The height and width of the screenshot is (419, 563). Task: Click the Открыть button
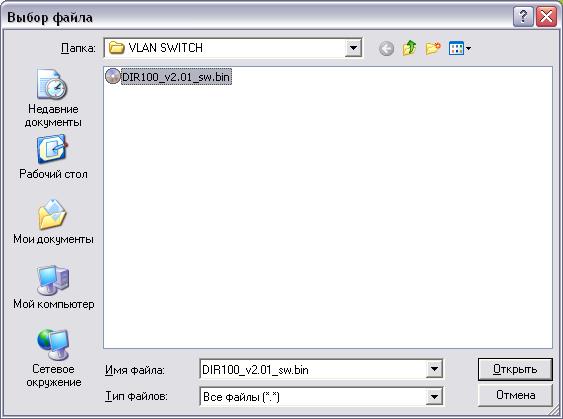coord(515,369)
